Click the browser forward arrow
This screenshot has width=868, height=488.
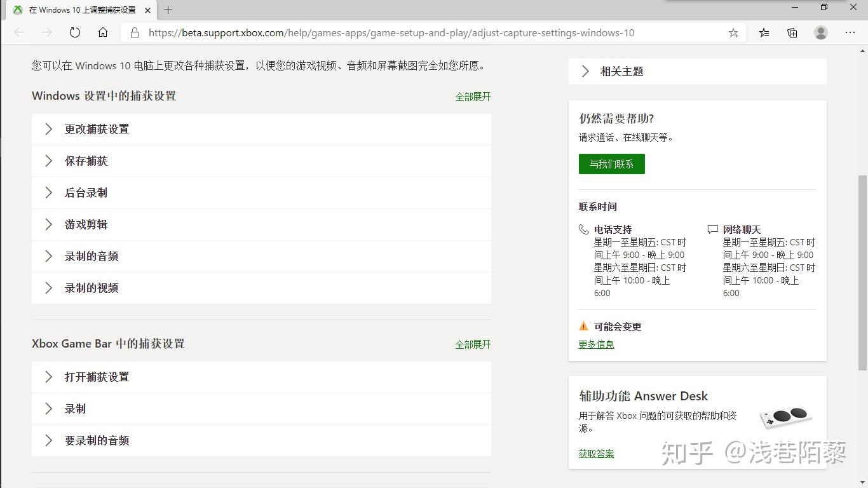tap(47, 32)
